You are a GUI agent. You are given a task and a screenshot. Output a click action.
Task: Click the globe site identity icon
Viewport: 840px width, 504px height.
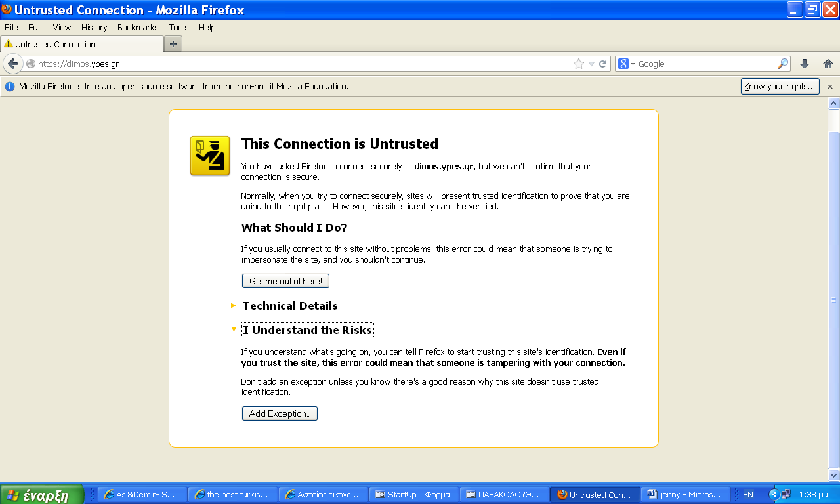pos(30,64)
